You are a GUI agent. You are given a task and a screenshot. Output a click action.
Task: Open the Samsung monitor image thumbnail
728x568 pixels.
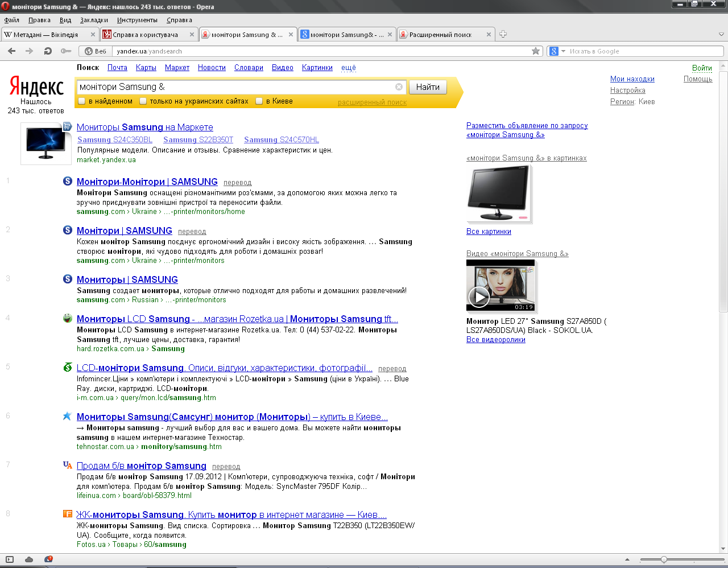[499, 194]
